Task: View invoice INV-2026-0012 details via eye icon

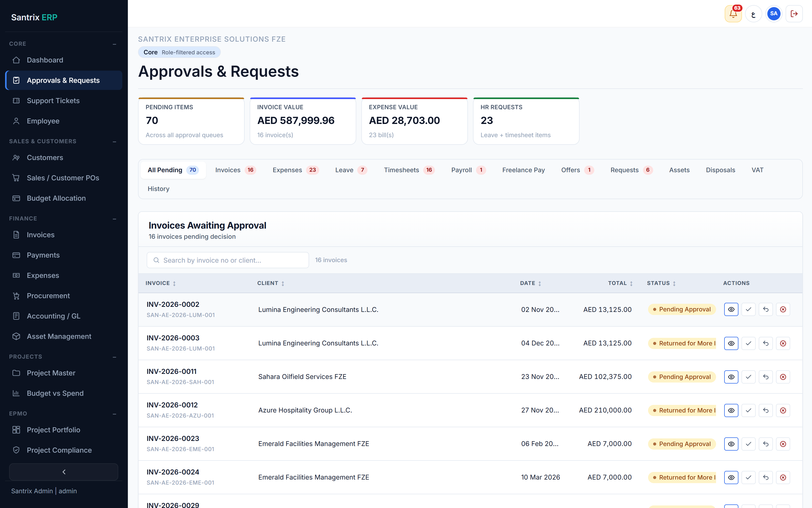Action: (731, 410)
